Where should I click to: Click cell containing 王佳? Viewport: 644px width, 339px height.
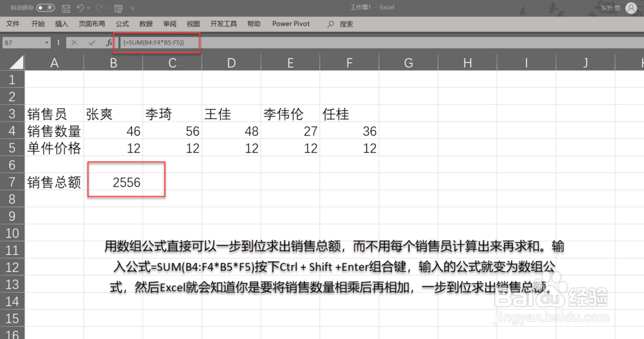coord(232,114)
